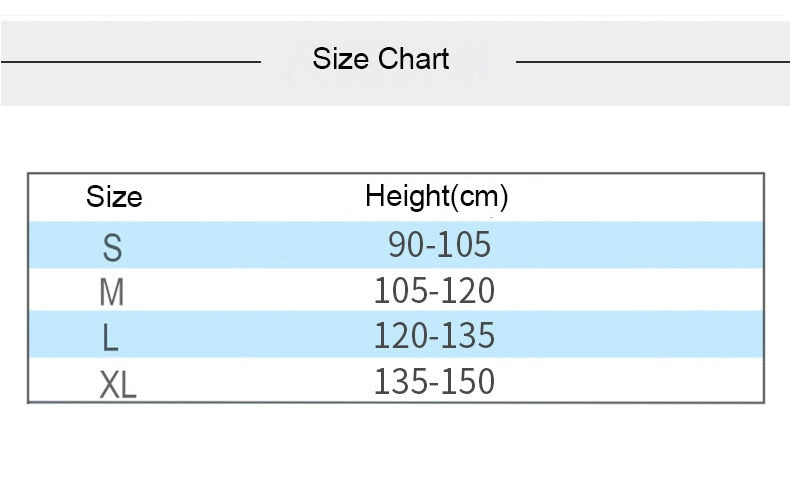Select the M size label

click(111, 292)
